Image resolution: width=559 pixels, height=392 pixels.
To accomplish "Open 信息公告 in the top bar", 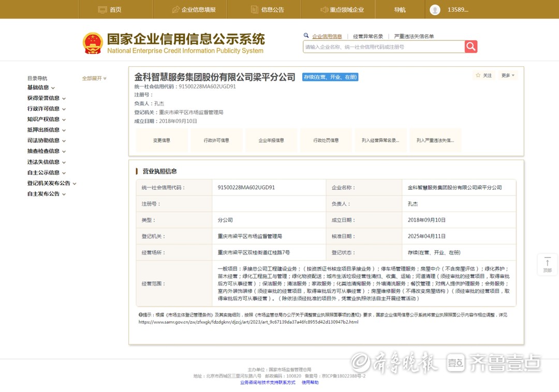I will coord(272,10).
